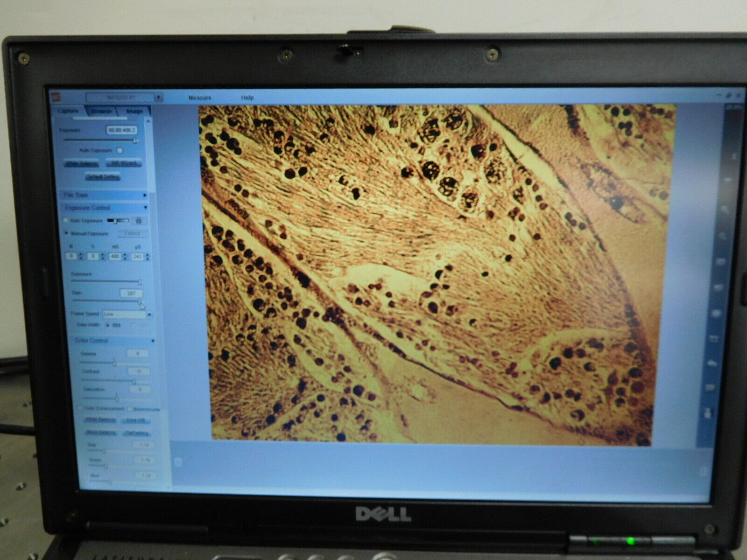This screenshot has width=747, height=560.
Task: Tick the Auto Exposure checkbox below top slider
Action: coord(120,150)
